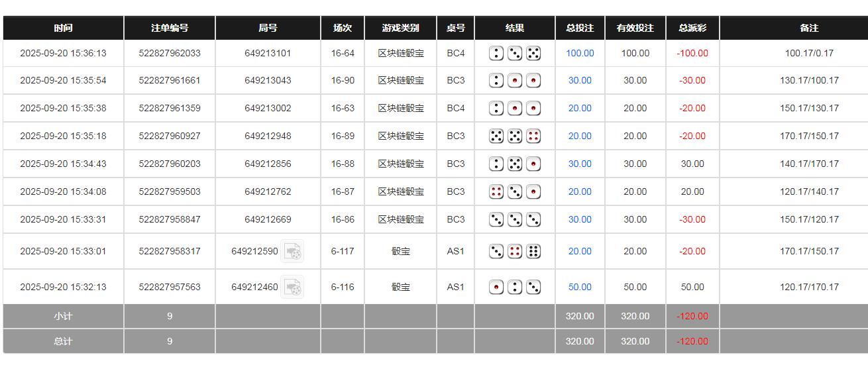868x365 pixels.
Task: Select 小计 subtotal row label
Action: [x=63, y=316]
